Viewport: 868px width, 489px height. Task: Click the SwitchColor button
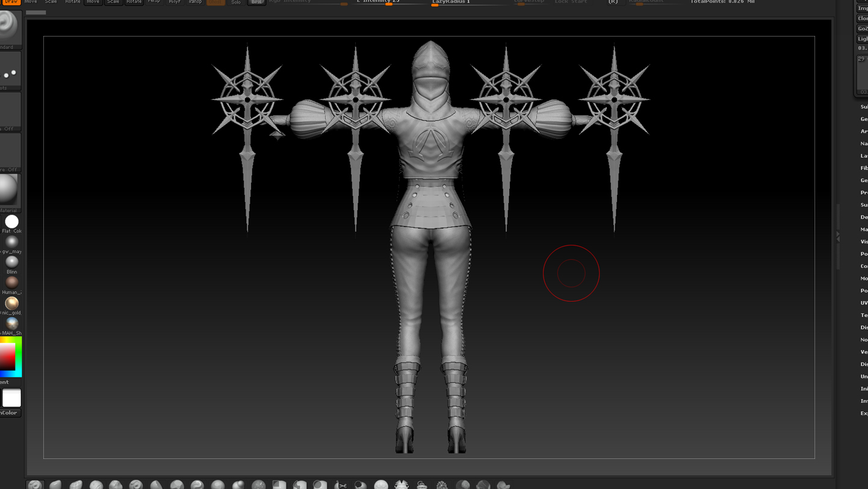pos(10,413)
